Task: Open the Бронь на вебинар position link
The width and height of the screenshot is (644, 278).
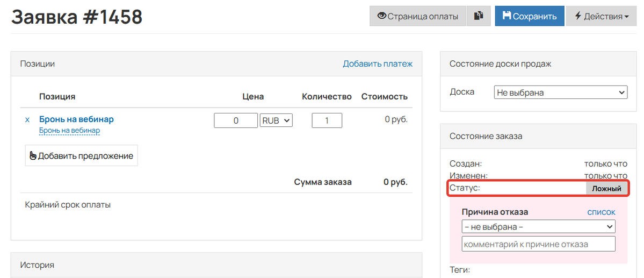Action: pyautogui.click(x=76, y=119)
